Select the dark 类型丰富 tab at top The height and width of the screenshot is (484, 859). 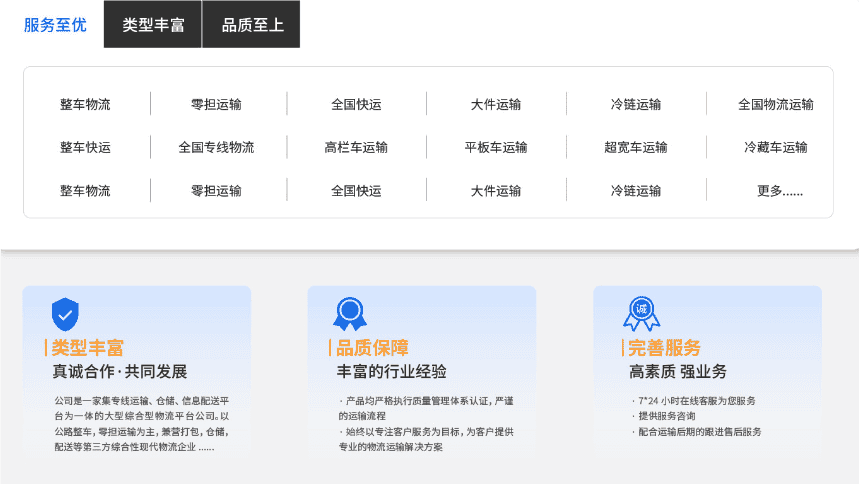tap(153, 25)
